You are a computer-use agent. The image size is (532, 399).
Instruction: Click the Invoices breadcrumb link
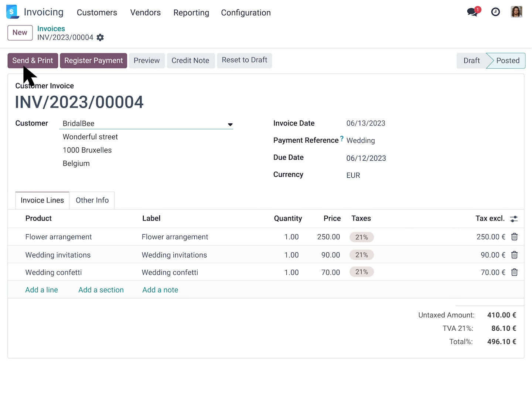(51, 28)
